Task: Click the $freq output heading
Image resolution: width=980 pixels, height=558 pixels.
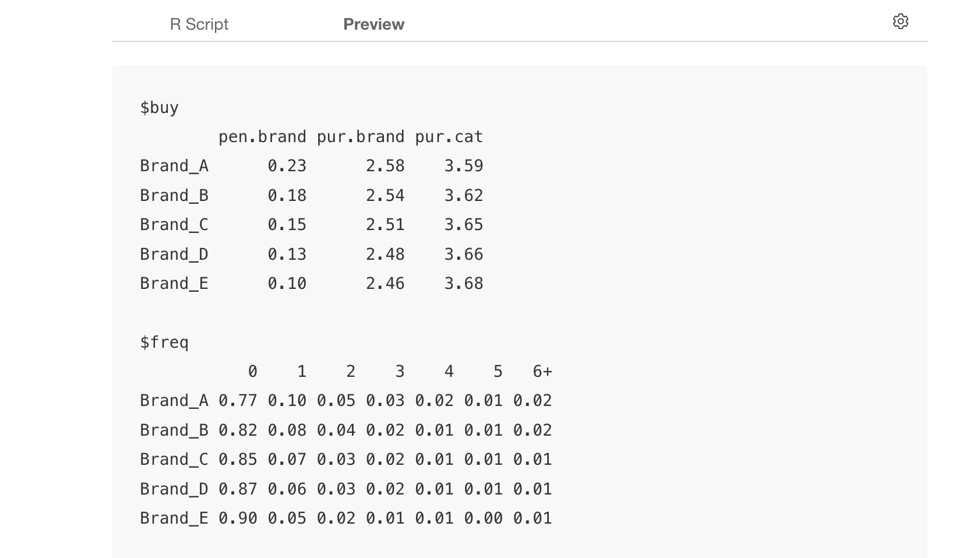Action: (164, 342)
